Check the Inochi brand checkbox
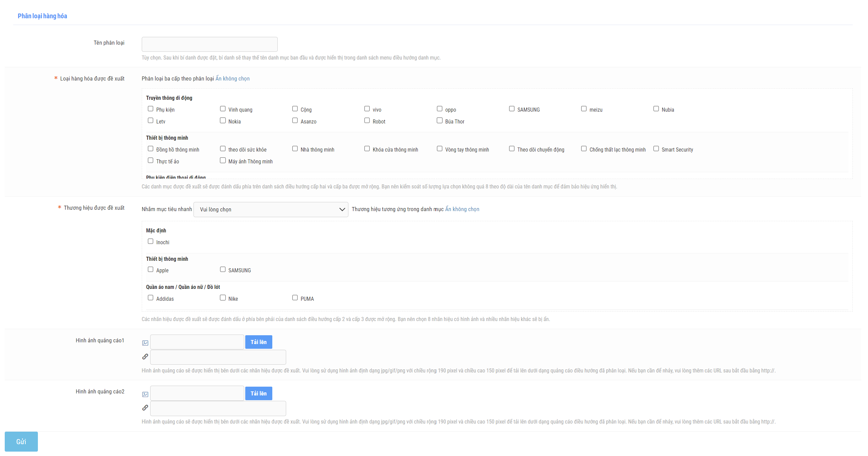 tap(151, 241)
